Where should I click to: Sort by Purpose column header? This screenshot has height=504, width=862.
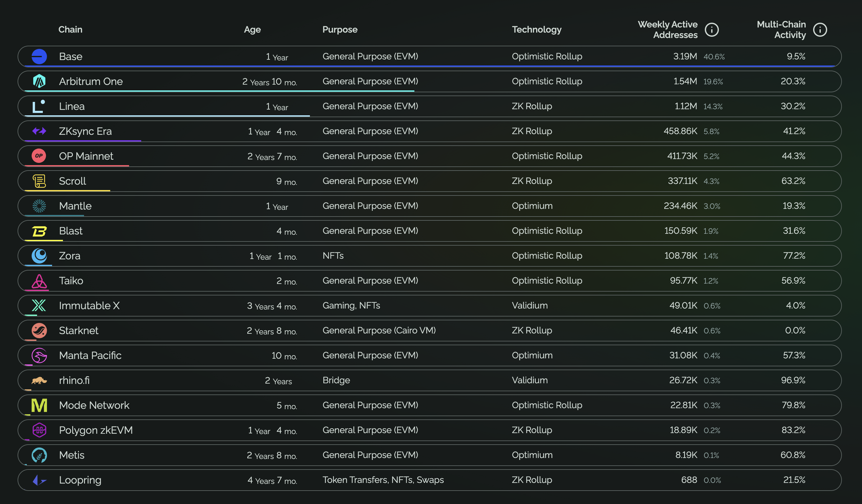(x=340, y=30)
